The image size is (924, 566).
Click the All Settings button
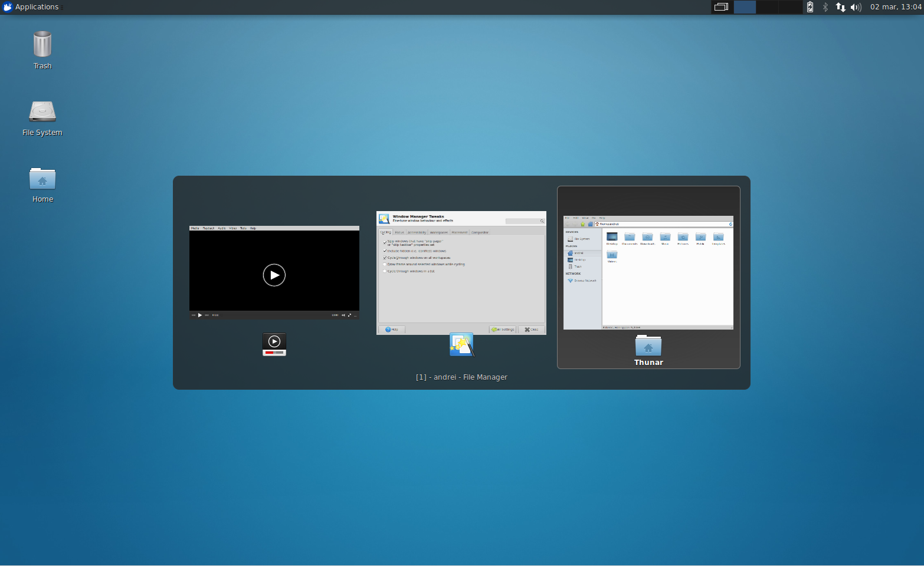503,329
